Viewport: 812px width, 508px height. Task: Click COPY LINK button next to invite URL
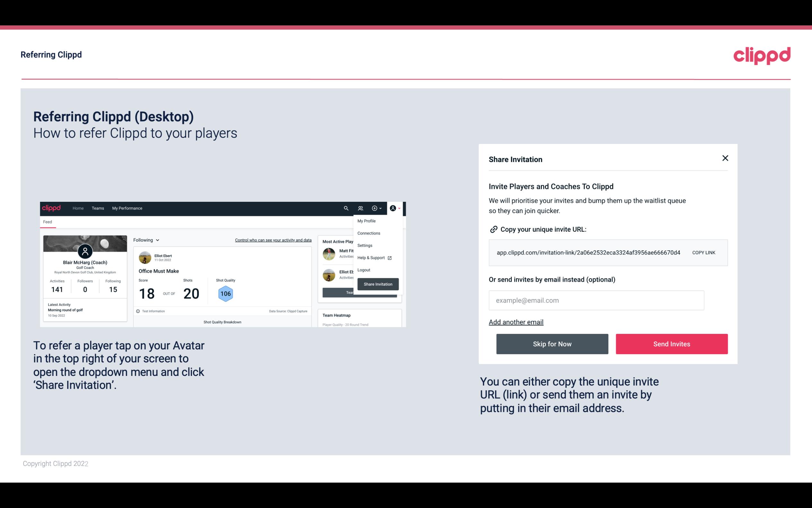[703, 253]
